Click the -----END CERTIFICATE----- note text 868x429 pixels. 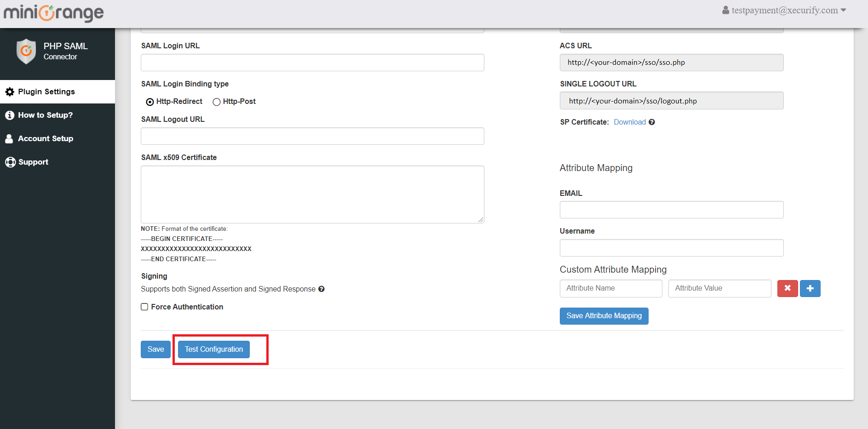(178, 259)
